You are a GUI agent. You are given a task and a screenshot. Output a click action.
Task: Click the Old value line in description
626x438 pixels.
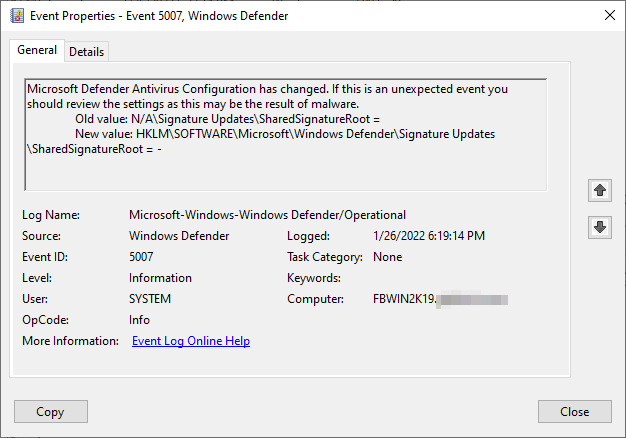(x=228, y=119)
